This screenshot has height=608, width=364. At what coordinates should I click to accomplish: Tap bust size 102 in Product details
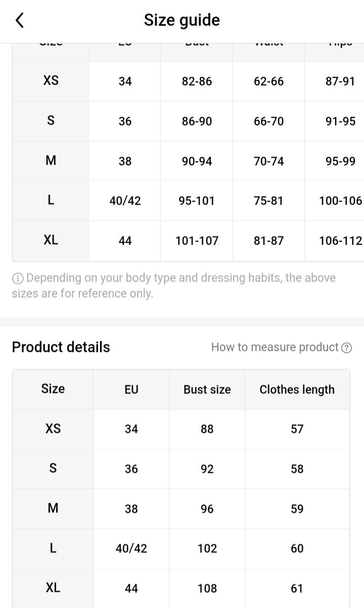click(x=207, y=548)
